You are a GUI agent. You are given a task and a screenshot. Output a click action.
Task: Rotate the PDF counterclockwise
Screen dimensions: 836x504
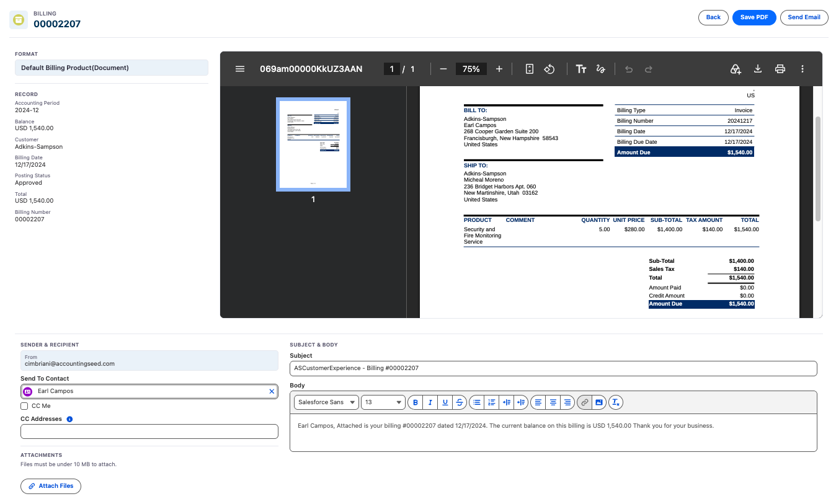tap(549, 69)
